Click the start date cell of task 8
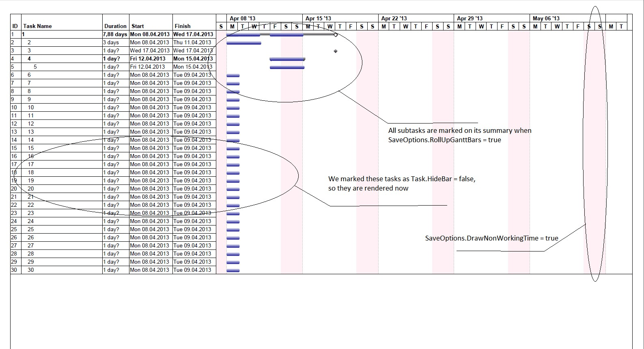The image size is (644, 349). tap(151, 91)
